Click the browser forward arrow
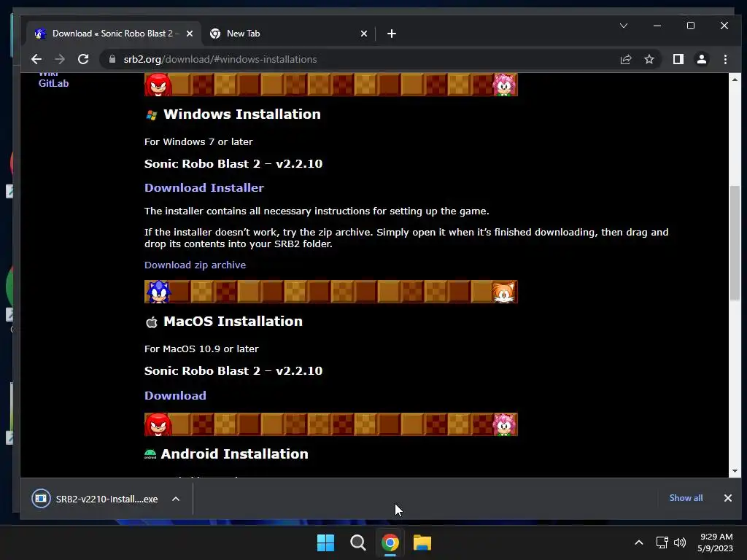 [60, 60]
